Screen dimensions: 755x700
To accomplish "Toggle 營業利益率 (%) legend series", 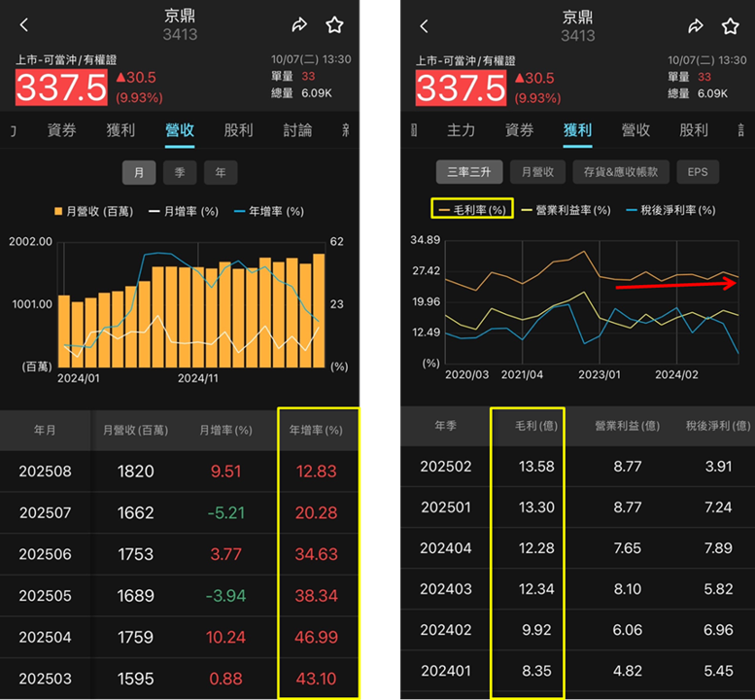I will click(x=566, y=210).
